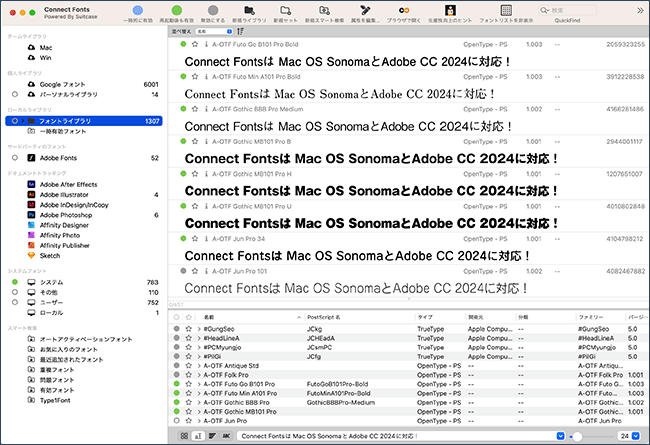Select the QuickType preview mode icon
Image resolution: width=650 pixels, height=445 pixels.
(198, 436)
